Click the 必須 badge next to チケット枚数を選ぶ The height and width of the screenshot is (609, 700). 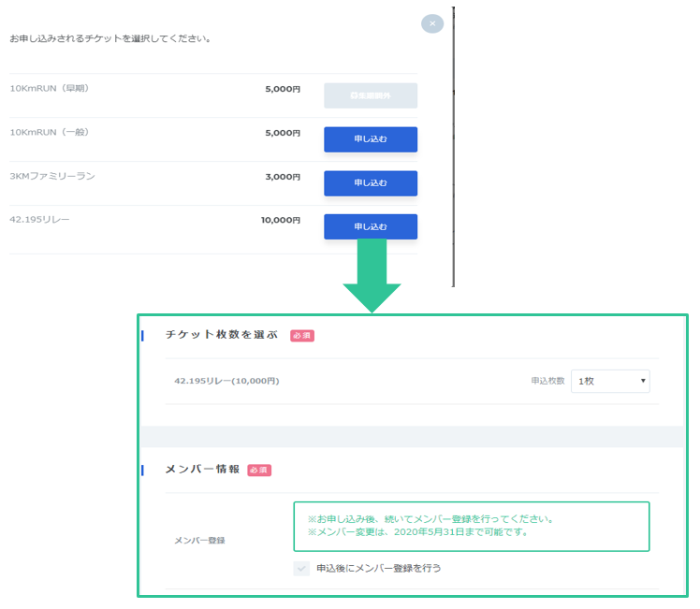point(302,336)
